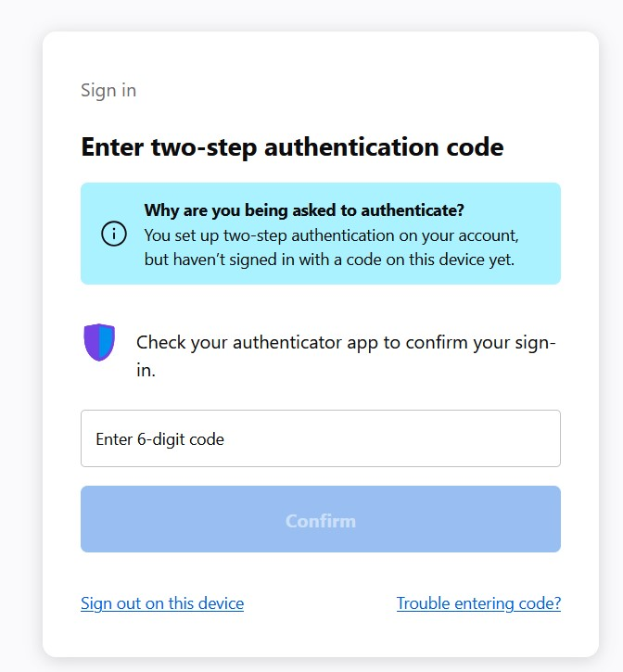Image resolution: width=623 pixels, height=672 pixels.
Task: Submit the code with the blue Confirm button
Action: pyautogui.click(x=320, y=520)
